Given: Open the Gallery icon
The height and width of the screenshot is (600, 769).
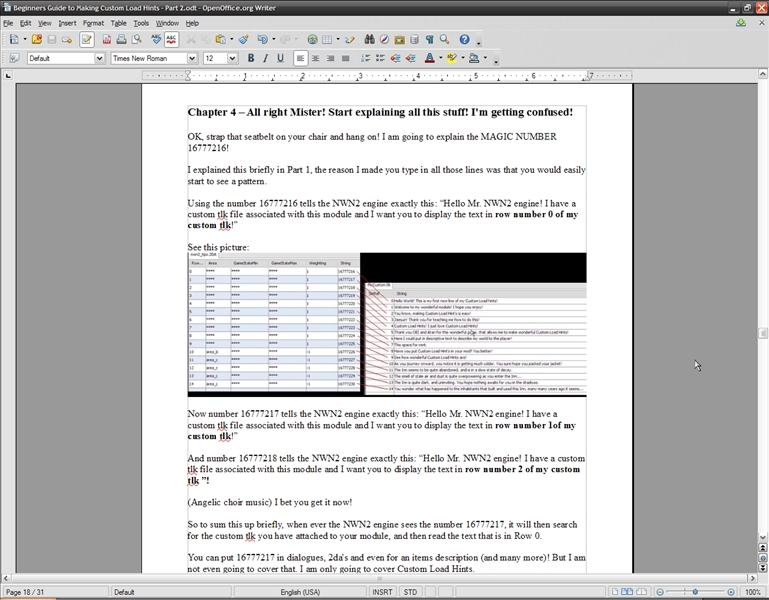Looking at the screenshot, I should pyautogui.click(x=399, y=40).
